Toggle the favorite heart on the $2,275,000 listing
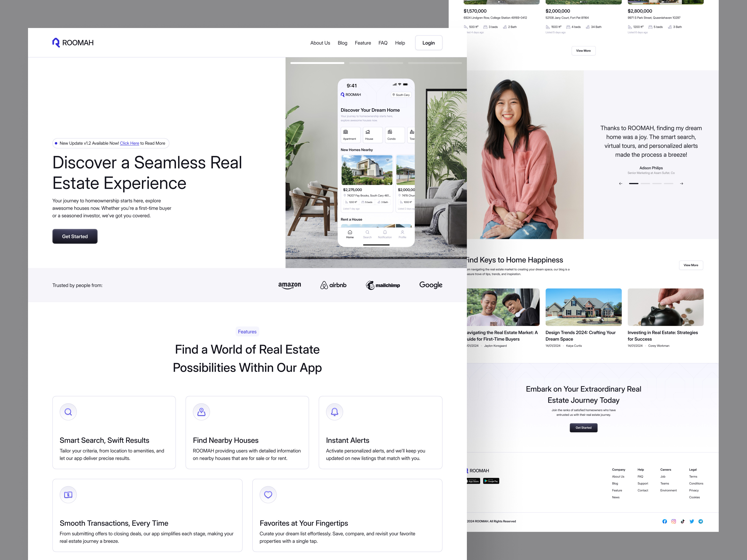Image resolution: width=747 pixels, height=560 pixels. pos(388,160)
